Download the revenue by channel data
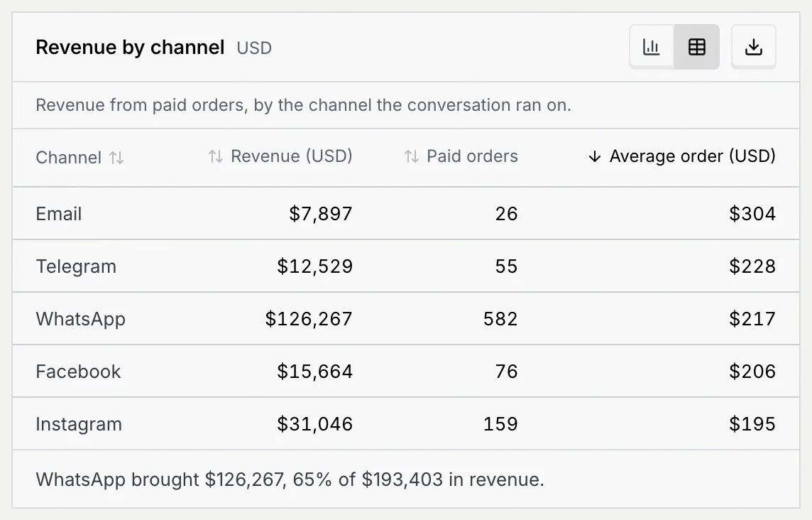The image size is (812, 520). pos(754,47)
